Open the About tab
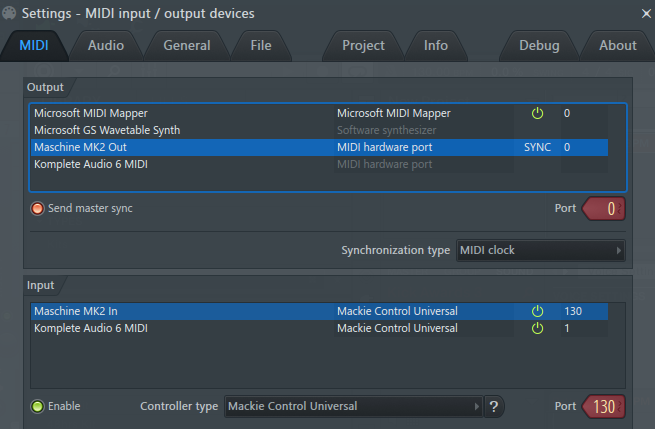This screenshot has height=429, width=655. pyautogui.click(x=618, y=46)
